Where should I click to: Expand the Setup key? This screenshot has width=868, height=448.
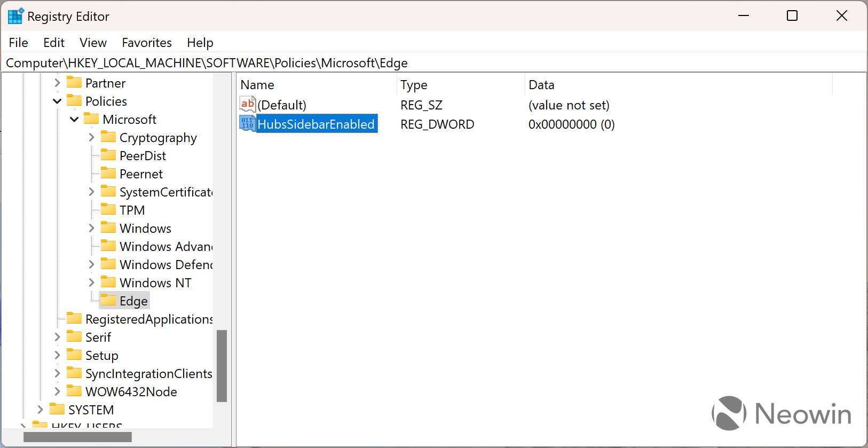(x=57, y=355)
